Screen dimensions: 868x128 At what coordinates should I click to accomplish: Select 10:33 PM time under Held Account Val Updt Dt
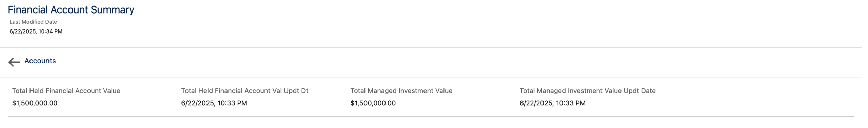(232, 103)
